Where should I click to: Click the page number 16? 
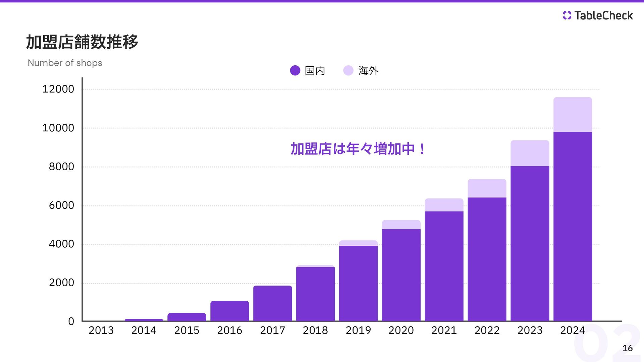(x=627, y=348)
